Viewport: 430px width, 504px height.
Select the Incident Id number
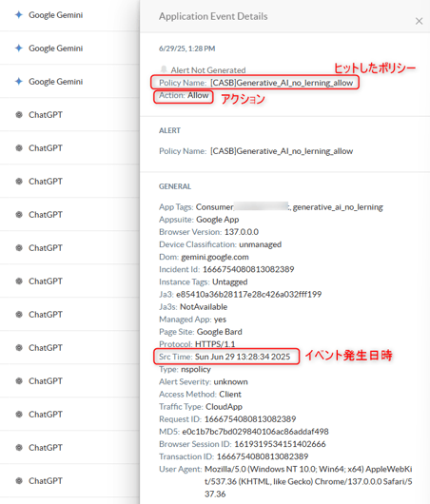(x=248, y=269)
